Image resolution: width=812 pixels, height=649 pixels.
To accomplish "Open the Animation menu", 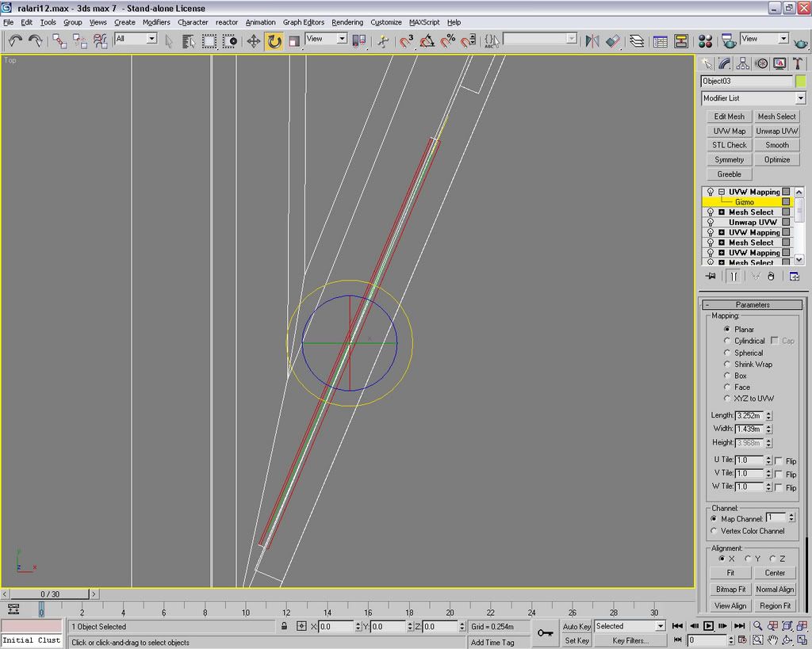I will [x=260, y=22].
